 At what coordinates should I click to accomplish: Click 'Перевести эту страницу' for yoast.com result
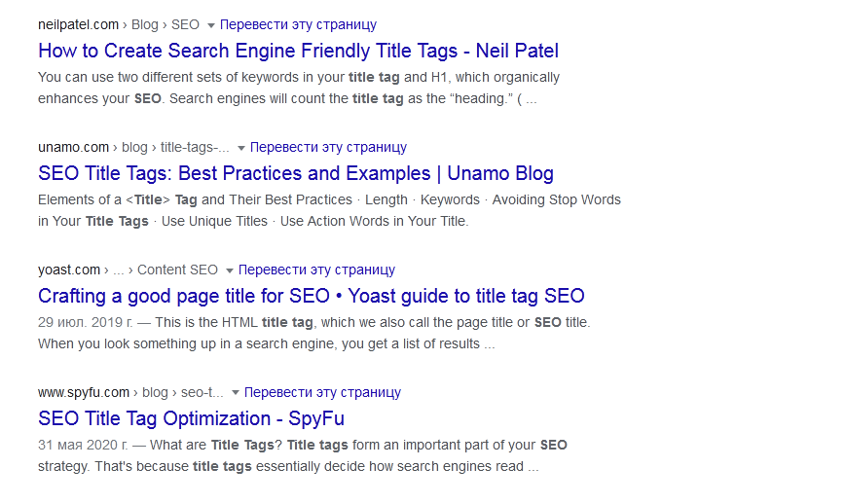[316, 270]
